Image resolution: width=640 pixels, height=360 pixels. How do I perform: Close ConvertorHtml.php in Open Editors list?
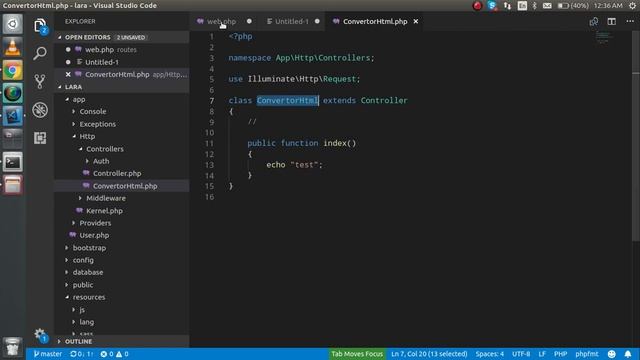pyautogui.click(x=68, y=74)
